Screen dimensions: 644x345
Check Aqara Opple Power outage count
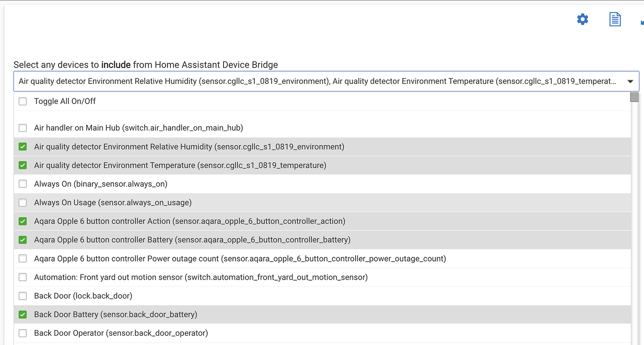[x=22, y=258]
